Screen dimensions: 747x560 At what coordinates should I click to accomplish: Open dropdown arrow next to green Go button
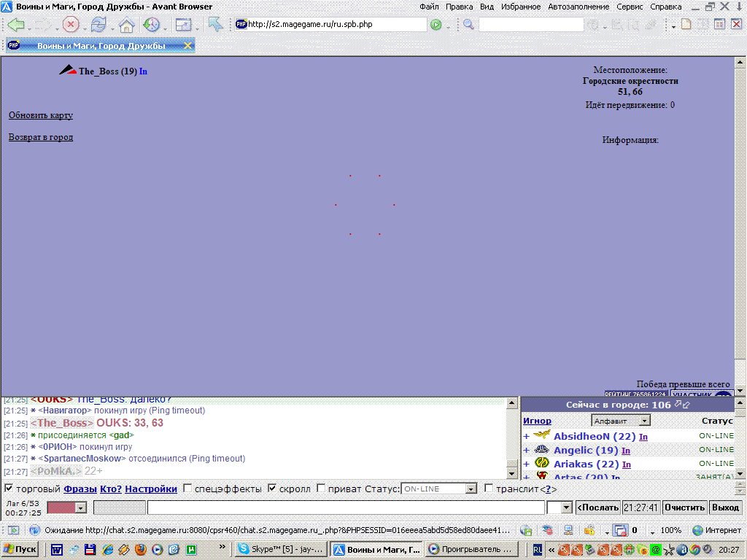click(448, 26)
